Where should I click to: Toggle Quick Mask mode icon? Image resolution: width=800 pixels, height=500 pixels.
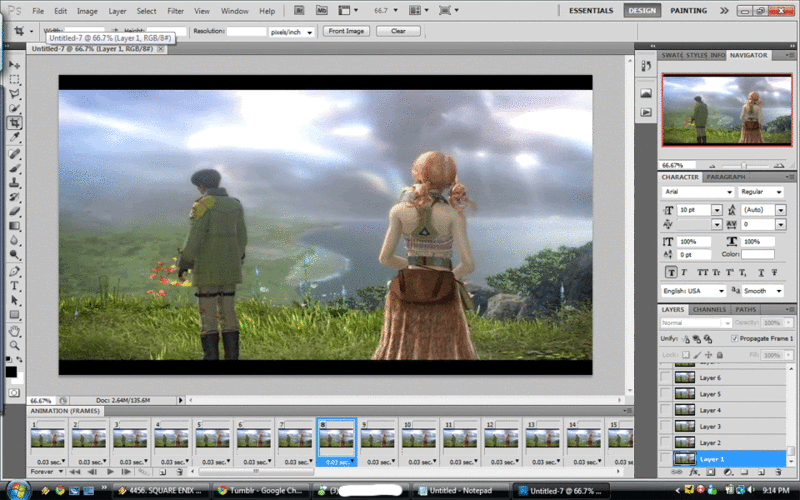click(x=14, y=392)
